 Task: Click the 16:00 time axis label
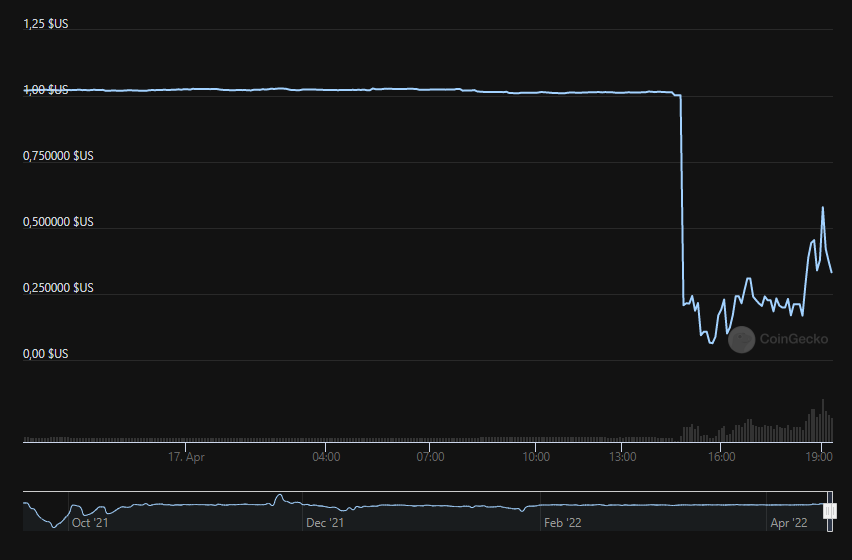[x=721, y=457]
